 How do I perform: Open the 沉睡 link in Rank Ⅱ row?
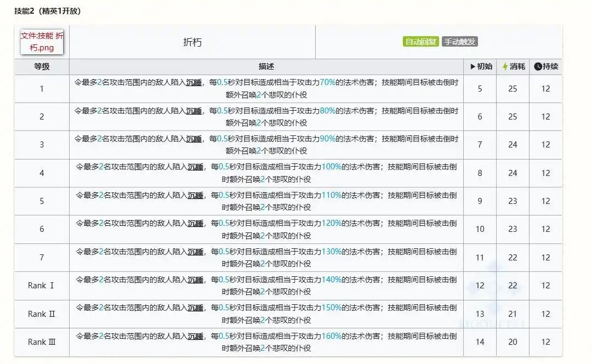coord(196,308)
